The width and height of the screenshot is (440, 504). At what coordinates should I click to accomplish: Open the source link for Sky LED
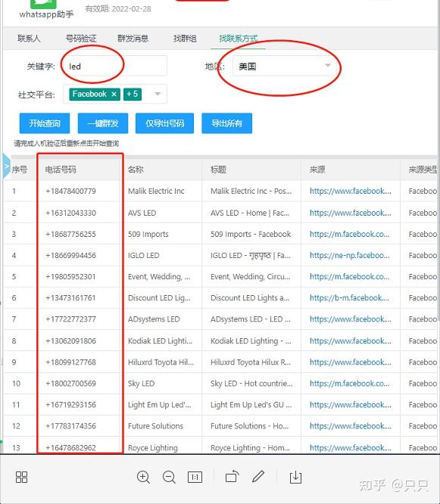coord(350,383)
